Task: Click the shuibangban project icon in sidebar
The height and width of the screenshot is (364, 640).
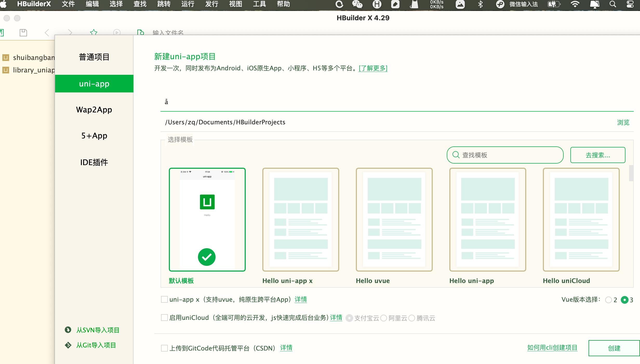Action: pos(6,57)
